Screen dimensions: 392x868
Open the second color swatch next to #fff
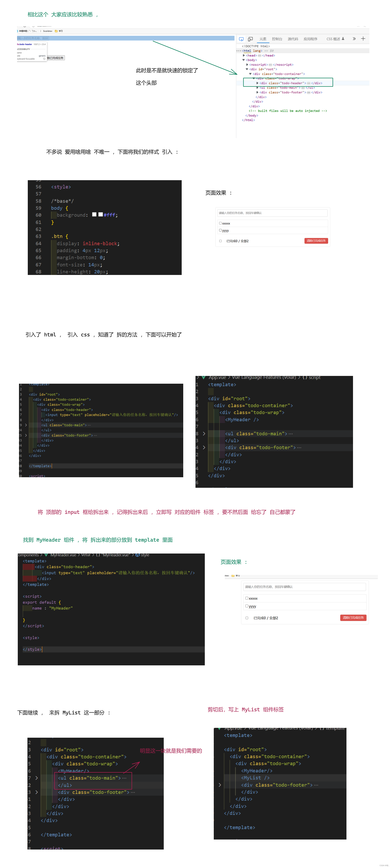pos(100,215)
